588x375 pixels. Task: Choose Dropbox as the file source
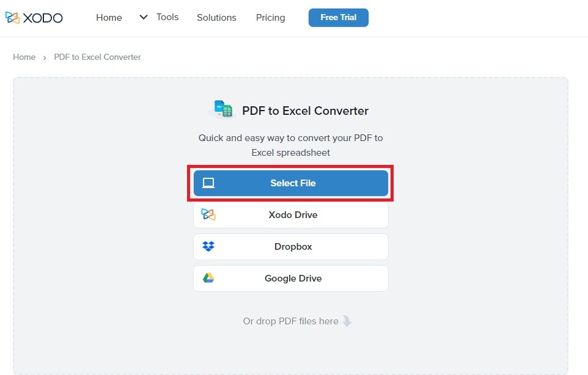pyautogui.click(x=290, y=246)
